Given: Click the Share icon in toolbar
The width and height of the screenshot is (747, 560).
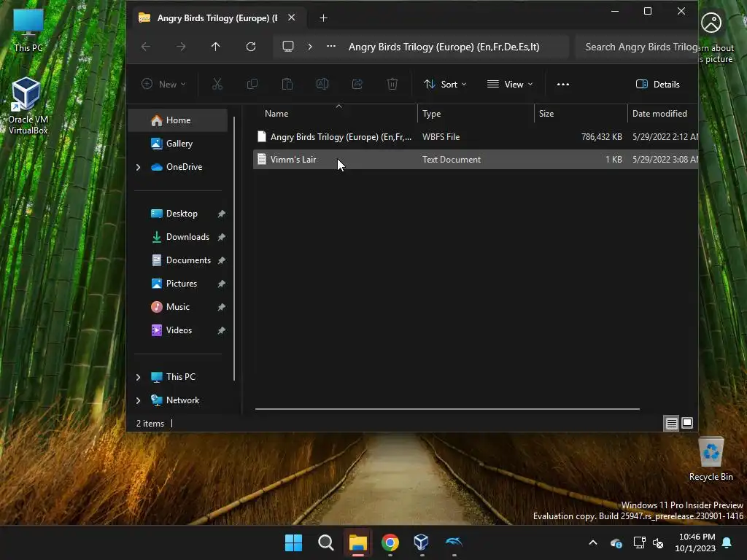Looking at the screenshot, I should [x=357, y=85].
